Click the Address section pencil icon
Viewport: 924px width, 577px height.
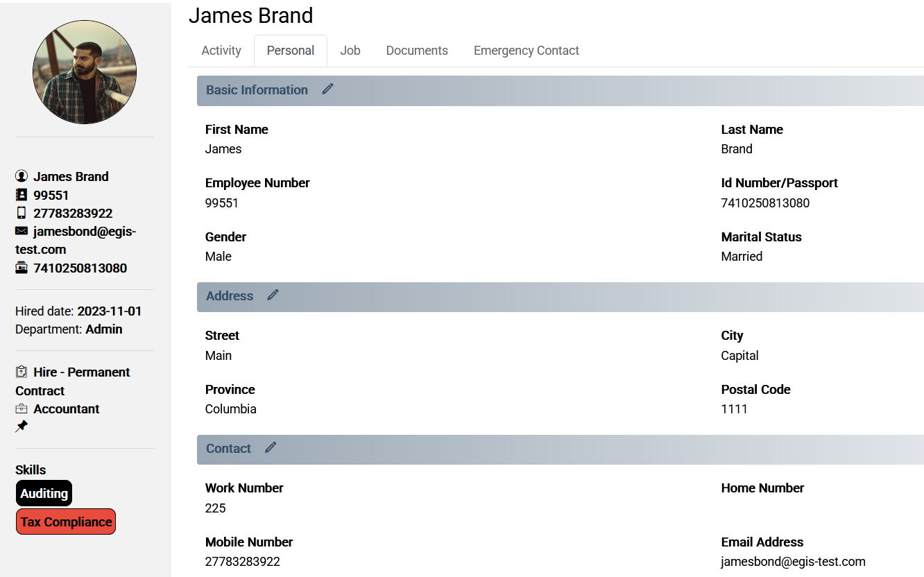coord(273,295)
